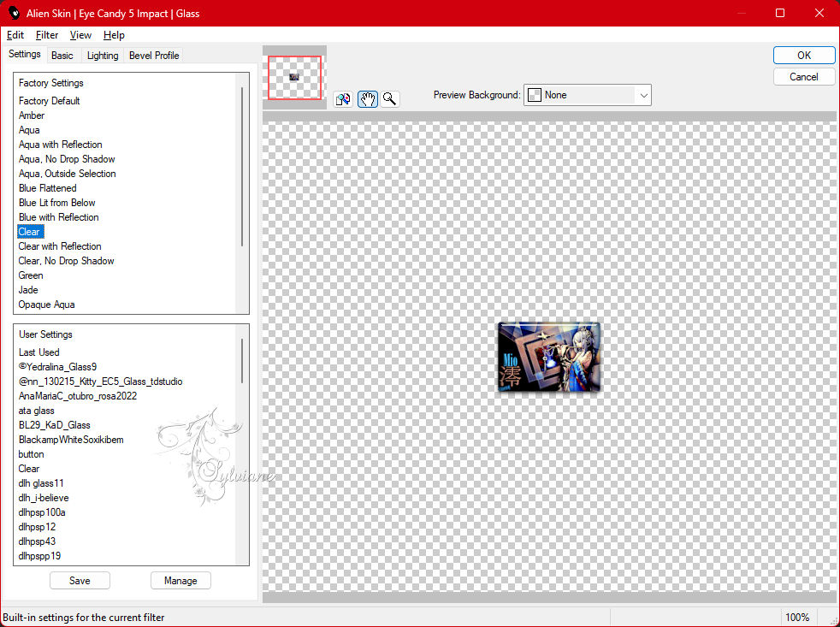This screenshot has width=840, height=627.
Task: Select the dlh_i-believe user setting
Action: click(x=44, y=497)
